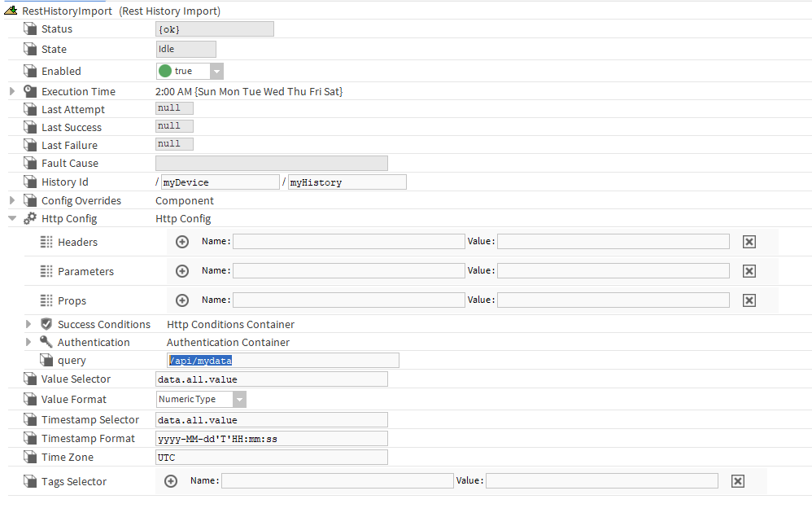Screen dimensions: 812x517
Task: Click the add icon in the Props row
Action: [182, 300]
